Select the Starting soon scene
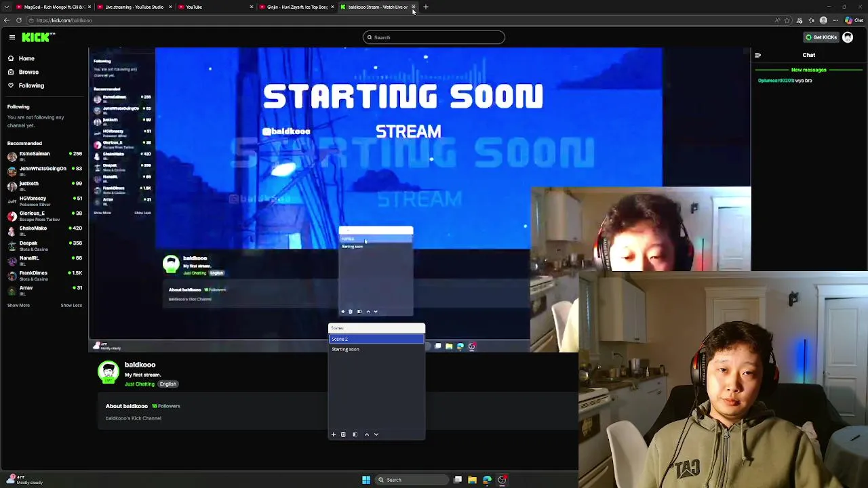The width and height of the screenshot is (868, 488). [376, 349]
